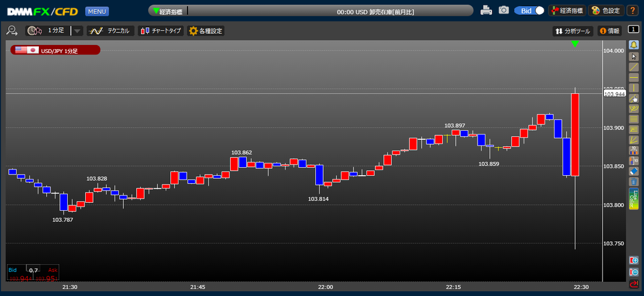Screen dimensions: 644x296
Task: Click the 103.814 price label
Action: 318,199
